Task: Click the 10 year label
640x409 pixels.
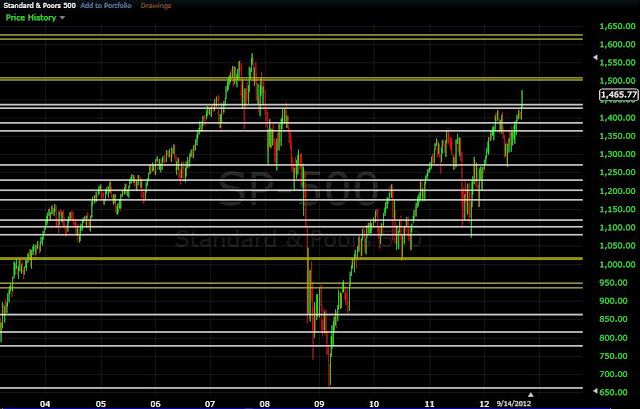Action: point(374,404)
